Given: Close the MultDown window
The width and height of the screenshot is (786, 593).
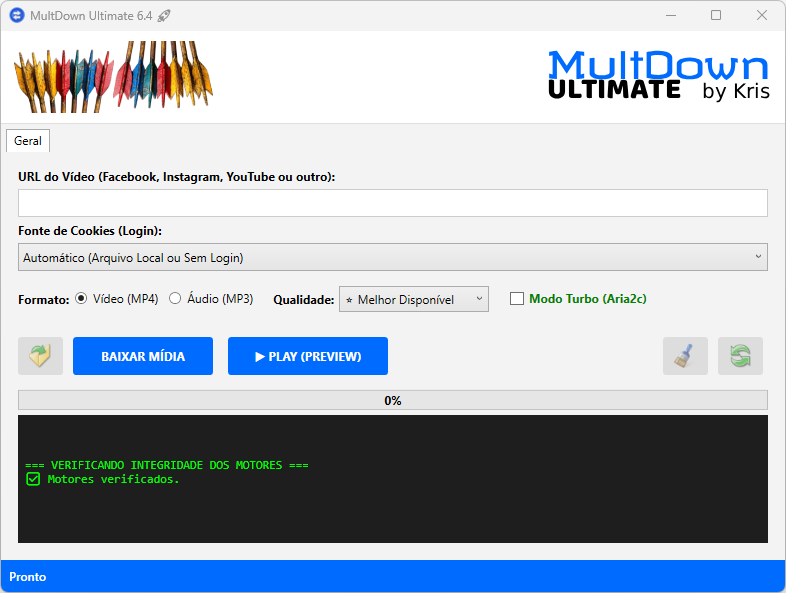Looking at the screenshot, I should [761, 16].
